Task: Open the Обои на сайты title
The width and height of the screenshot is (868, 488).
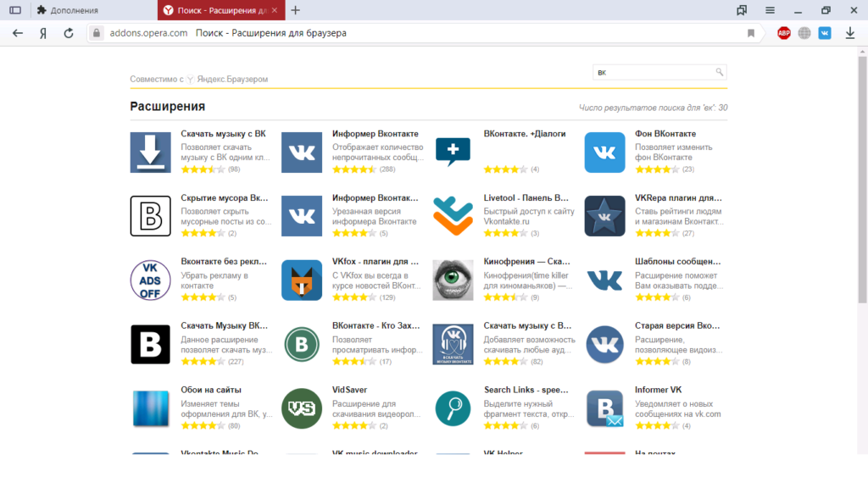Action: coord(211,390)
